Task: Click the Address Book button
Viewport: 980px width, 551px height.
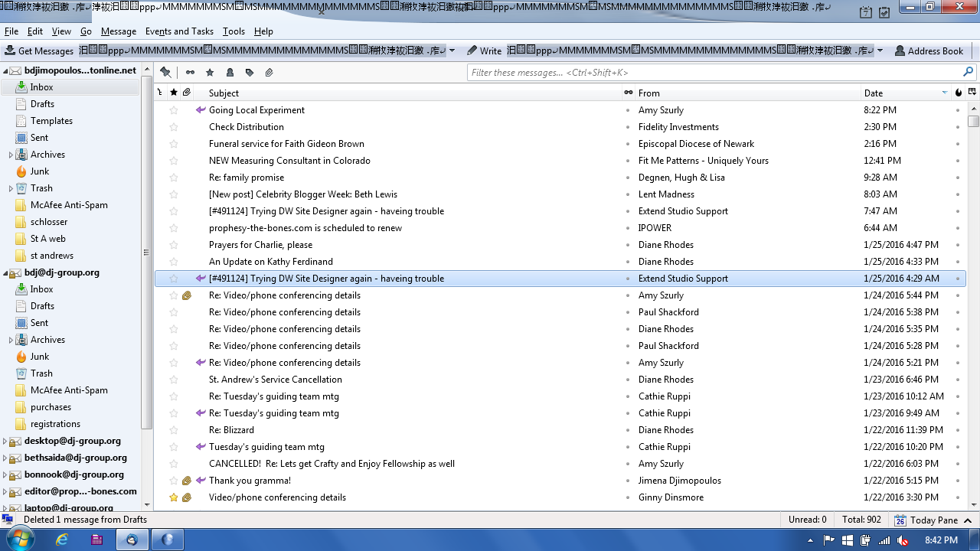Action: pyautogui.click(x=928, y=51)
